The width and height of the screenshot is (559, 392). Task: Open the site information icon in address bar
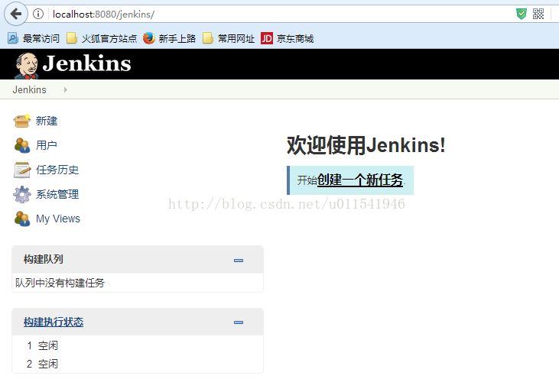tap(38, 15)
